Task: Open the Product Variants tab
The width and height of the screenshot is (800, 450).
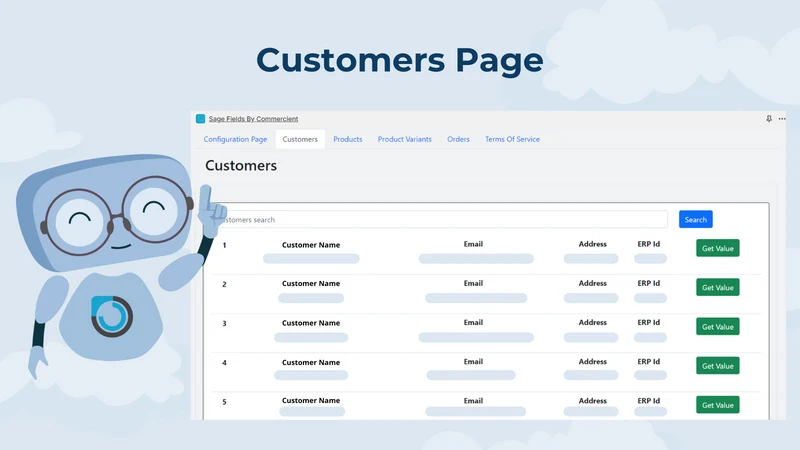Action: (x=405, y=139)
